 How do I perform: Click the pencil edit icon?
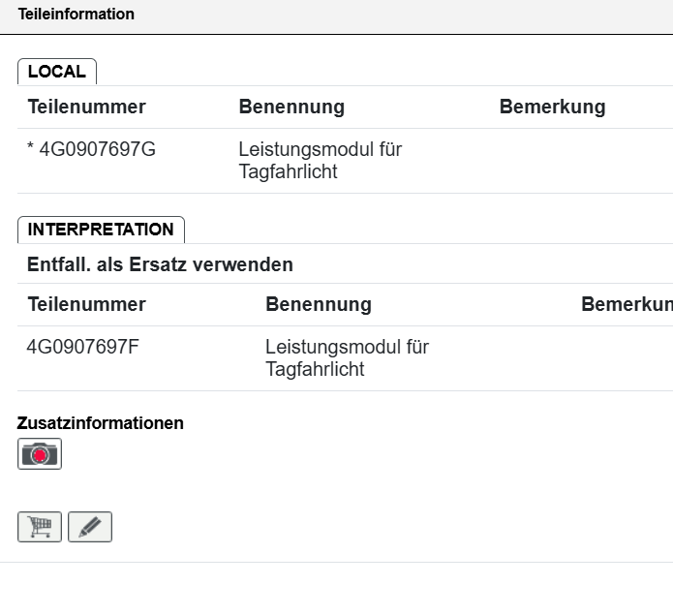point(90,527)
